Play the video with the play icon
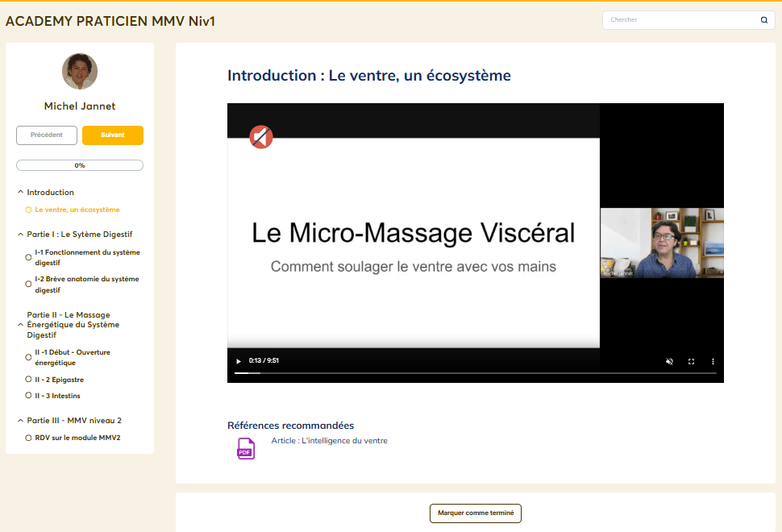The width and height of the screenshot is (782, 532). point(239,361)
